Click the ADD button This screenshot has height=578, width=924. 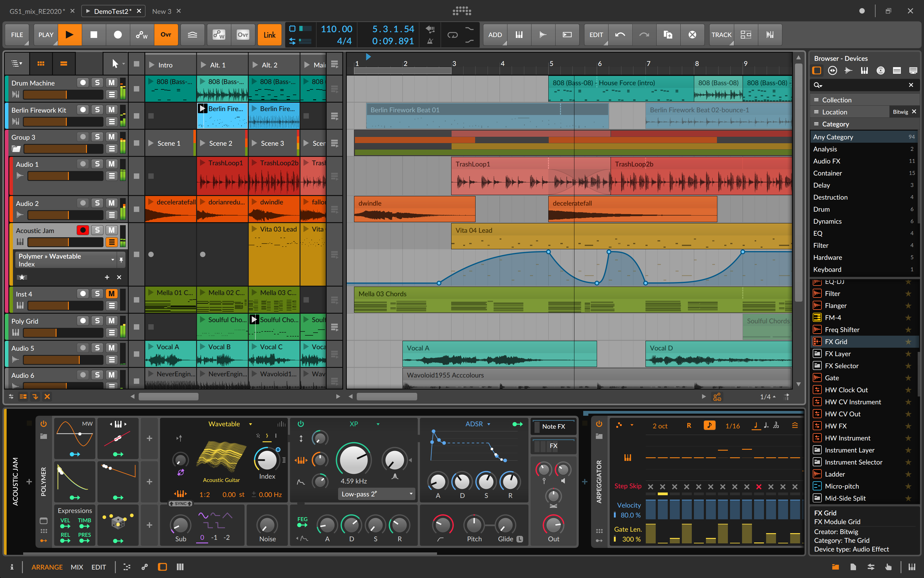pos(495,35)
